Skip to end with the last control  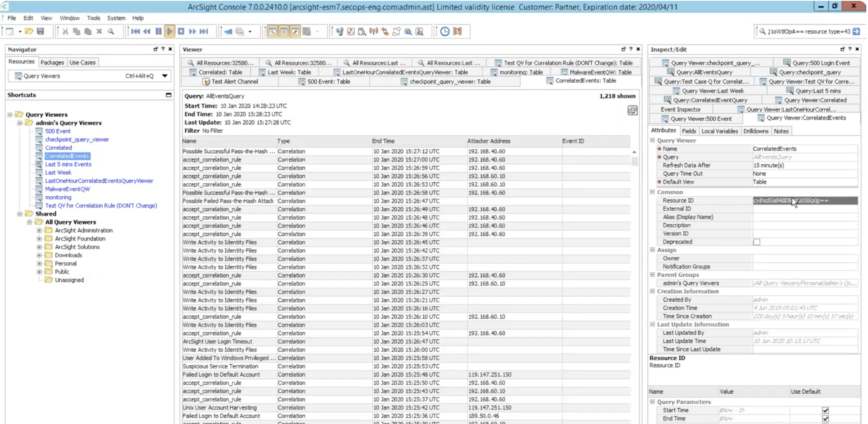(204, 31)
